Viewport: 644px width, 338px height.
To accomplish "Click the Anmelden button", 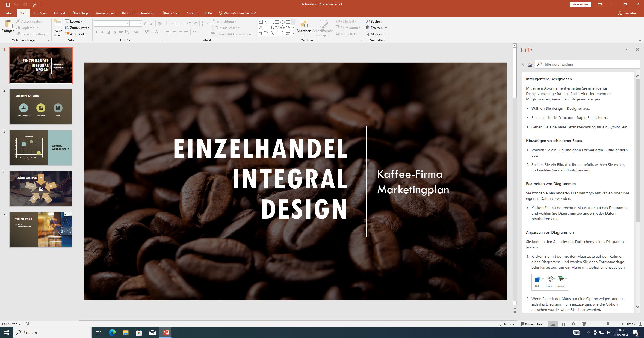I will (x=580, y=4).
